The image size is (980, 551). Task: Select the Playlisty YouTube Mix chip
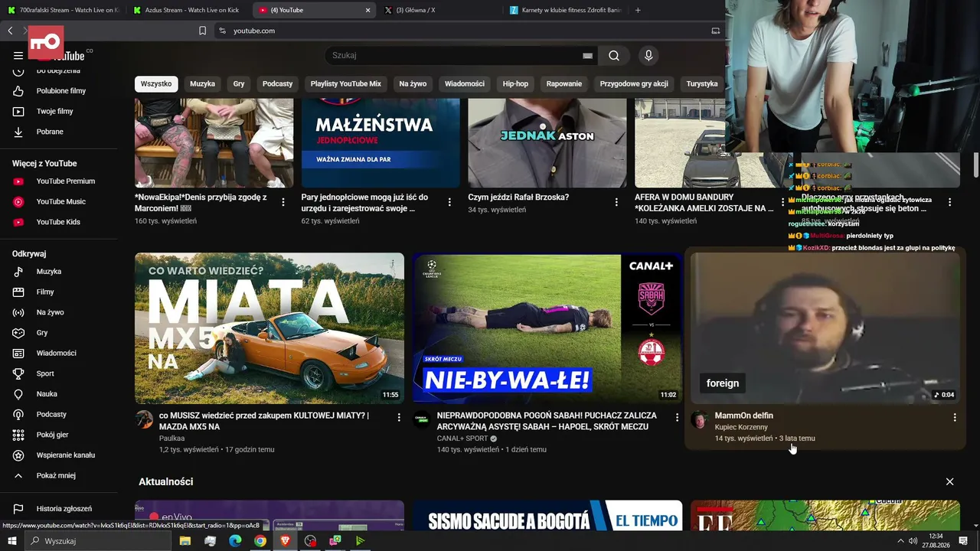[x=345, y=84]
